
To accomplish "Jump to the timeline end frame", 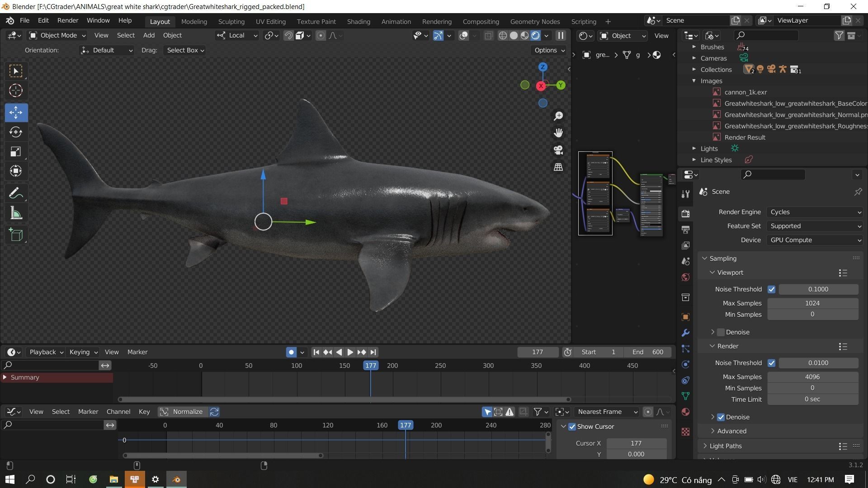I will coord(373,352).
